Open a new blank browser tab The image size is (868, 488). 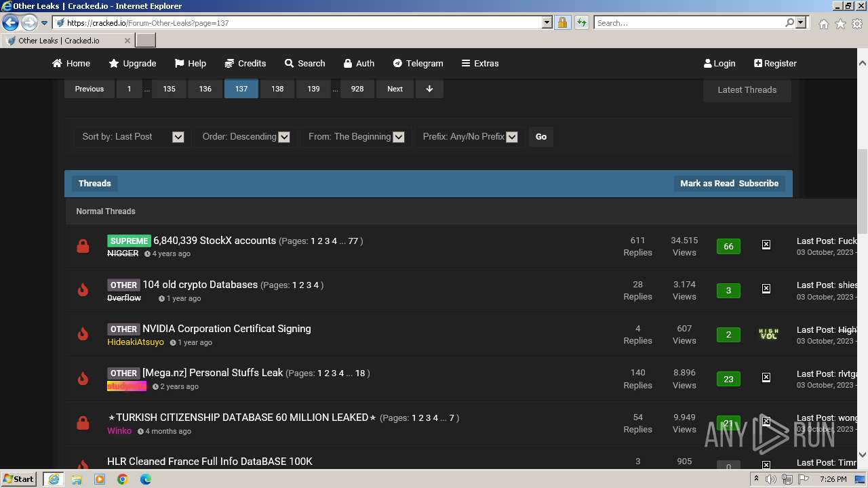pyautogui.click(x=146, y=40)
